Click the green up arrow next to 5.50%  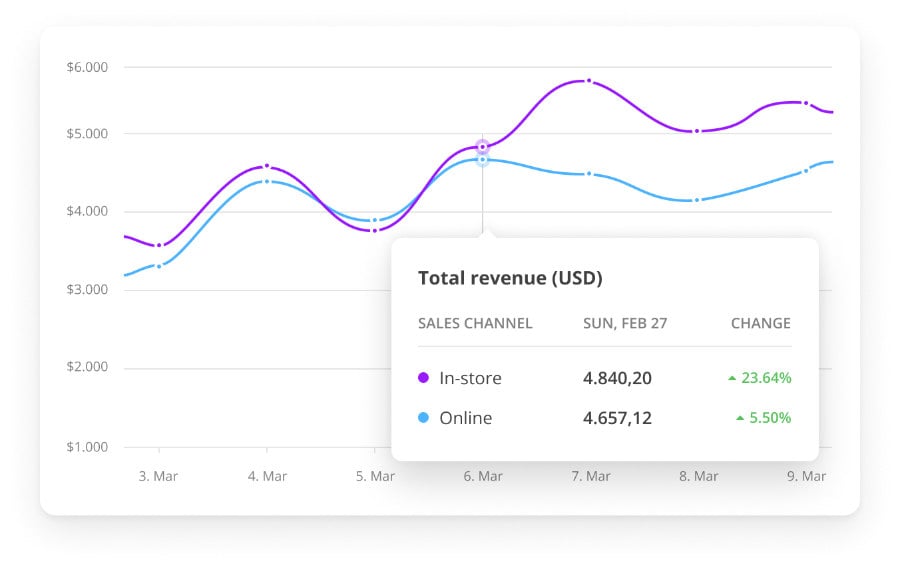click(x=740, y=419)
